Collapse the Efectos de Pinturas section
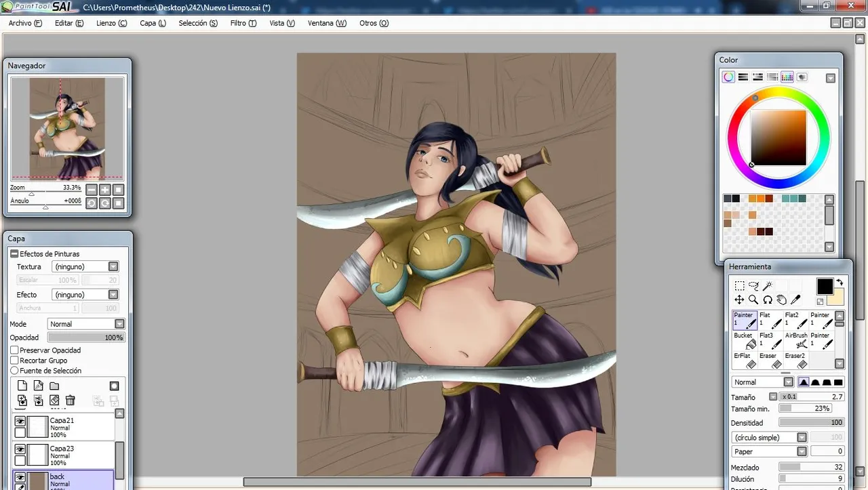The height and width of the screenshot is (490, 868). [14, 253]
